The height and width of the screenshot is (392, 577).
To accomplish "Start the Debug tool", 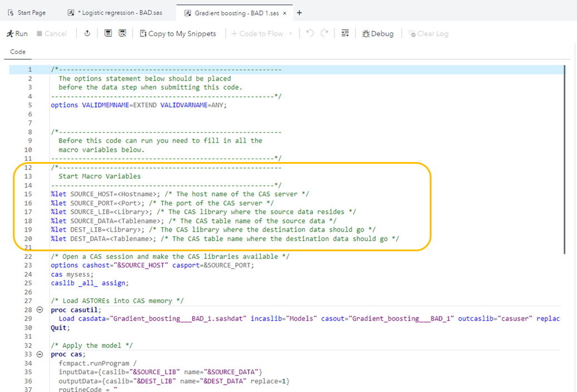I will coord(377,34).
